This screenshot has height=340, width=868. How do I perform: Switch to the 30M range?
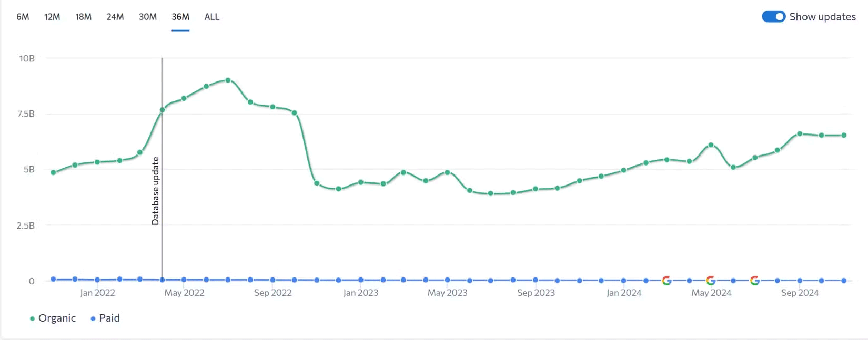(x=148, y=17)
